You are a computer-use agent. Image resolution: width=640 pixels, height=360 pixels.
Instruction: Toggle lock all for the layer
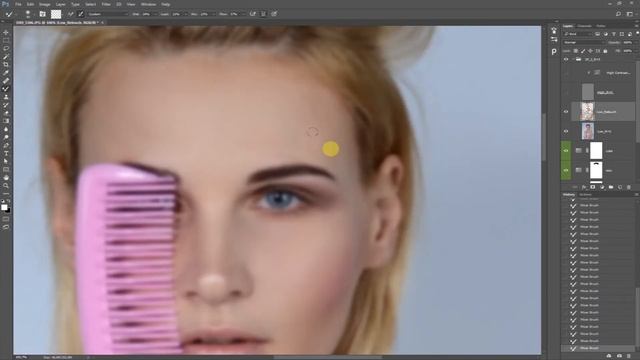[x=605, y=51]
